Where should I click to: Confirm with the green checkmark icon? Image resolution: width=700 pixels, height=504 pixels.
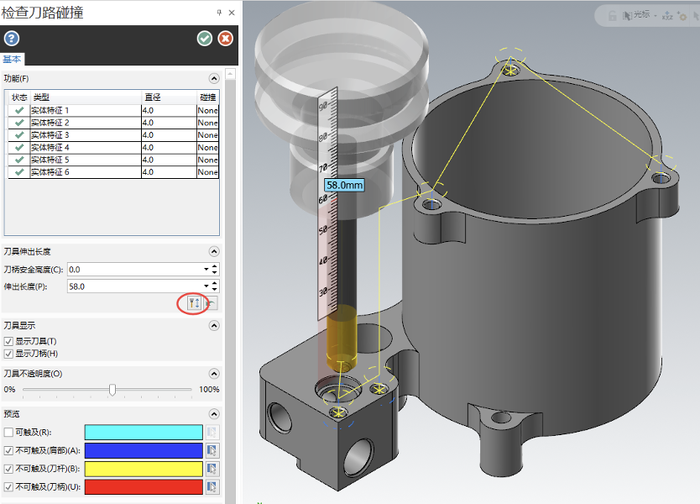204,39
